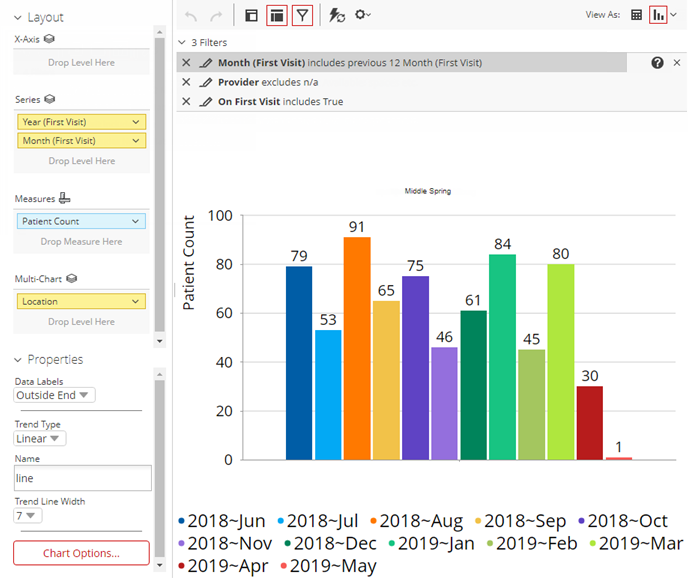This screenshot has width=688, height=578.
Task: Click the Chart Options button
Action: point(81,553)
